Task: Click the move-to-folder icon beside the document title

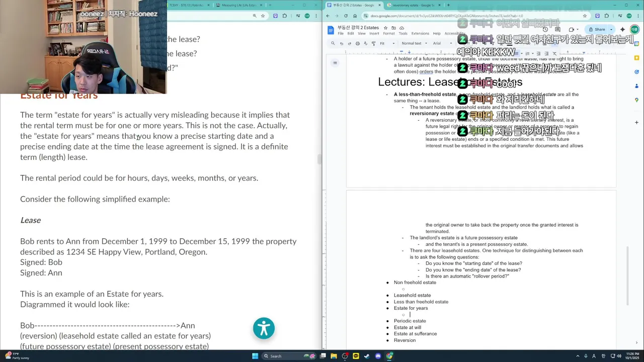Action: 393,28
